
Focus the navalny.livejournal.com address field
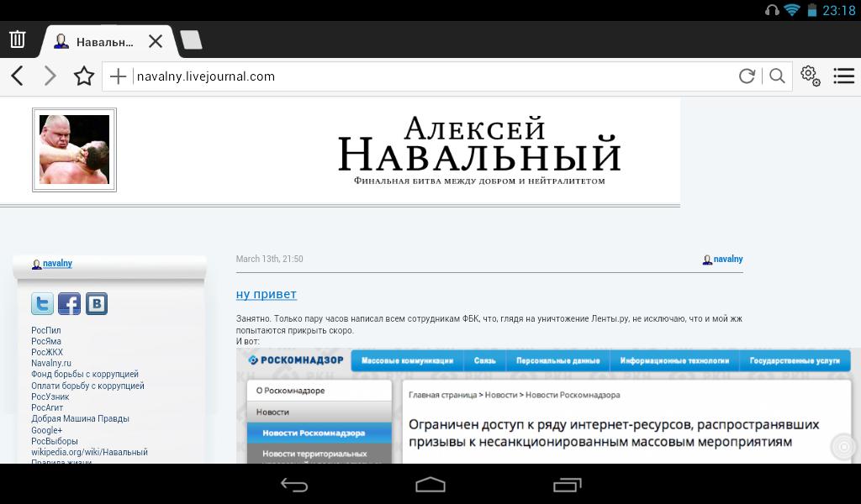[x=434, y=76]
